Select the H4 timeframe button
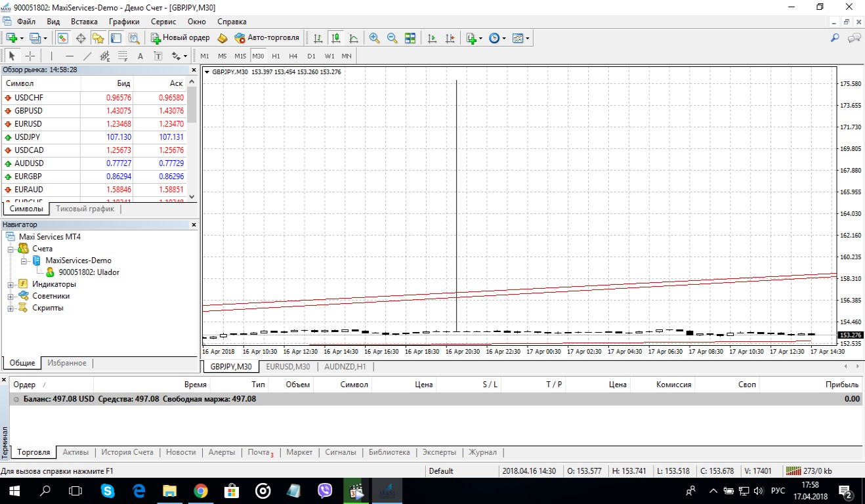The height and width of the screenshot is (504, 865). click(x=293, y=56)
